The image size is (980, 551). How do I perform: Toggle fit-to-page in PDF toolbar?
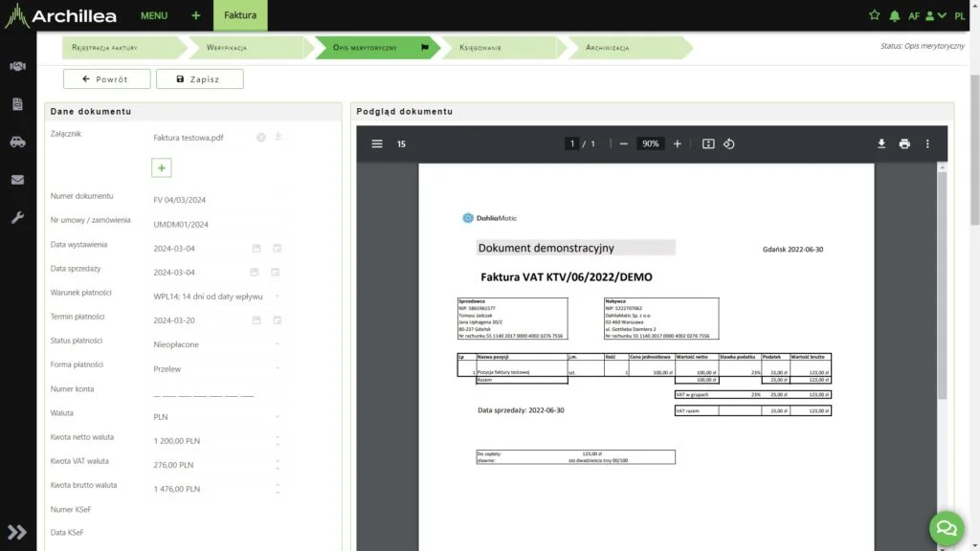708,143
